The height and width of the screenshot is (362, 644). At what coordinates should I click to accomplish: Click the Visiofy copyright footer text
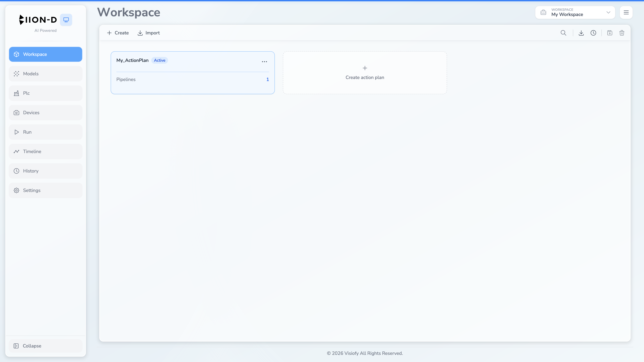click(365, 353)
